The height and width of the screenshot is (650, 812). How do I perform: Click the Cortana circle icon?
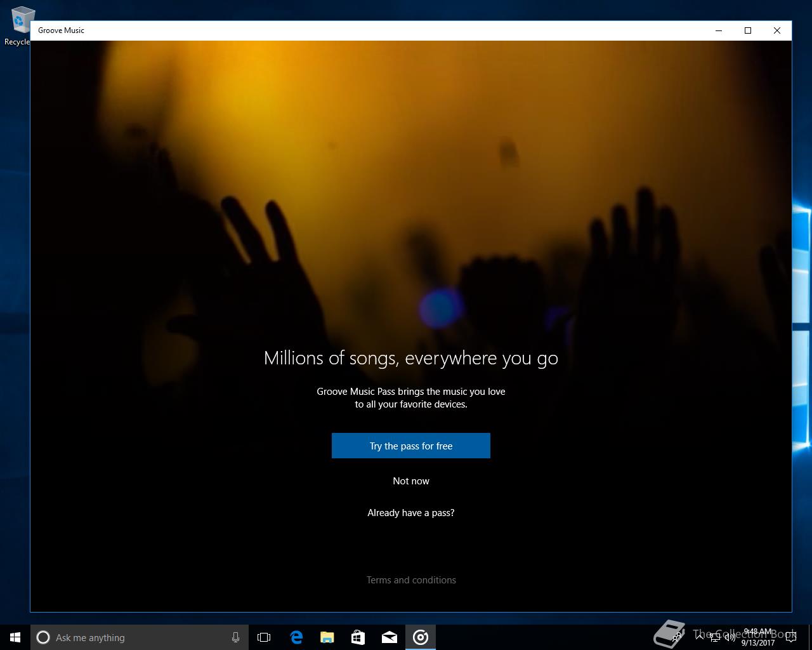tap(43, 637)
